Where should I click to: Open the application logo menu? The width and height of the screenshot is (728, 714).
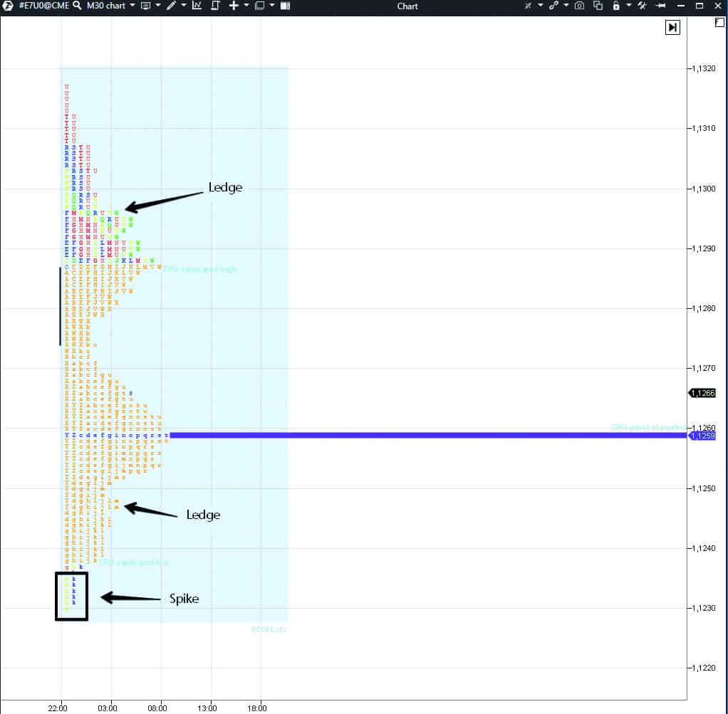point(8,6)
